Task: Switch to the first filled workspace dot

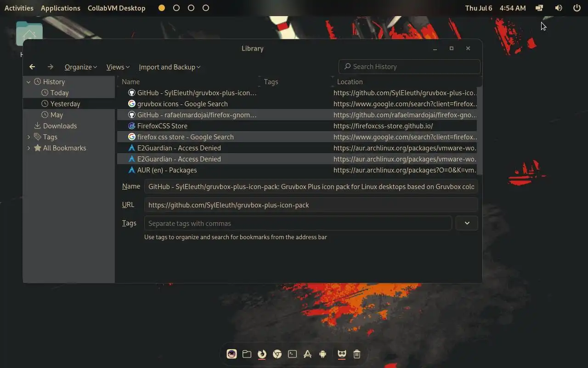Action: (162, 8)
